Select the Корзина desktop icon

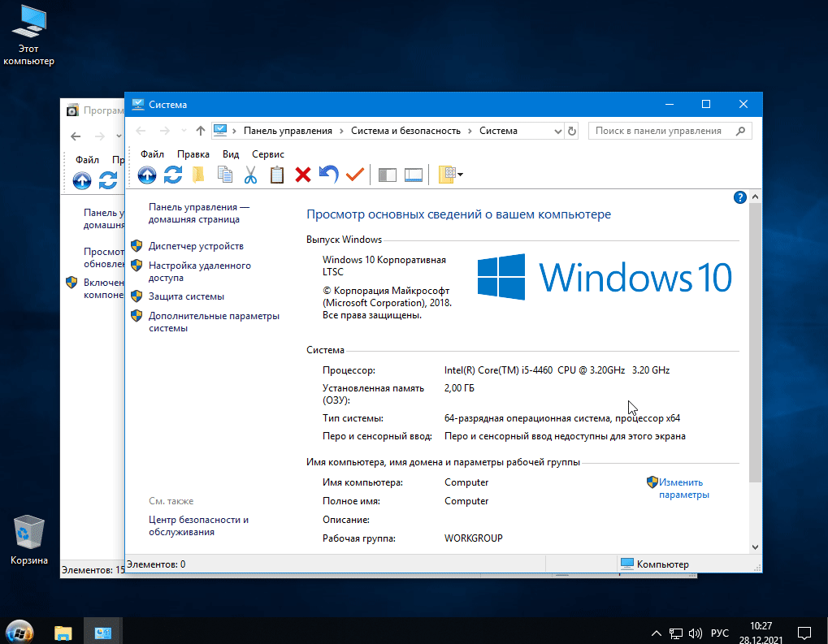tap(29, 540)
